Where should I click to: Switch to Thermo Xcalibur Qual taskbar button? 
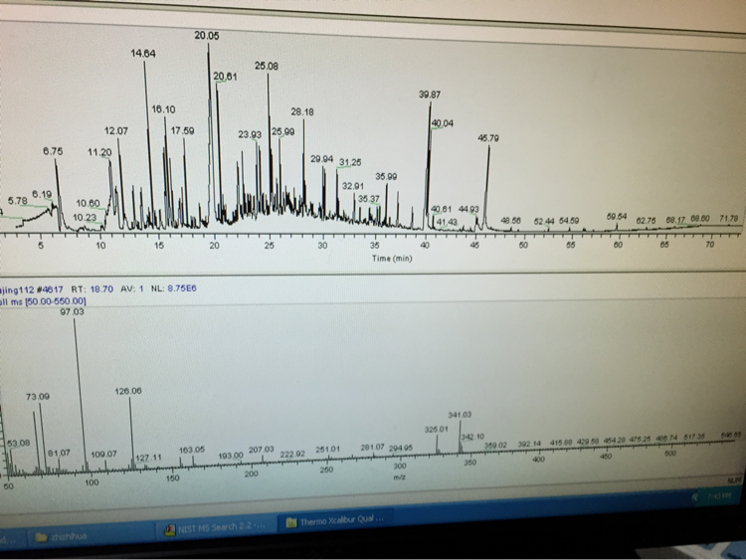point(333,521)
